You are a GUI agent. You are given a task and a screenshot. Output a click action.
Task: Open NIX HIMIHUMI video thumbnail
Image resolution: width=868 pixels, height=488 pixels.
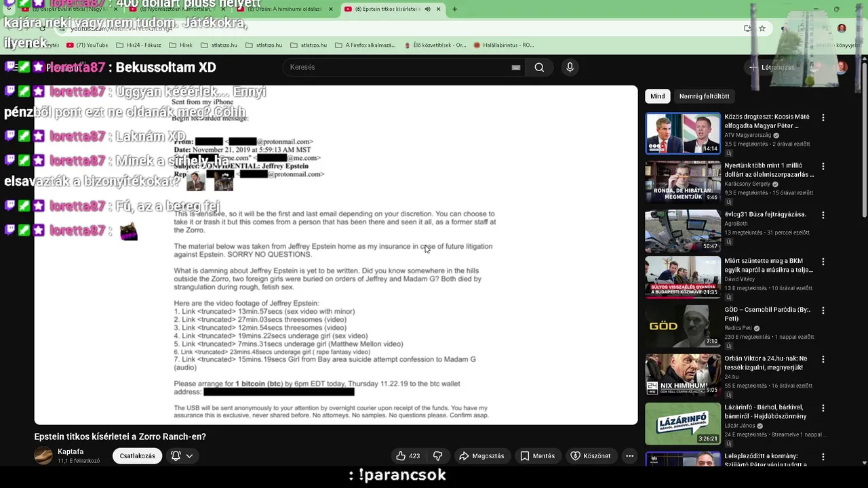point(682,375)
